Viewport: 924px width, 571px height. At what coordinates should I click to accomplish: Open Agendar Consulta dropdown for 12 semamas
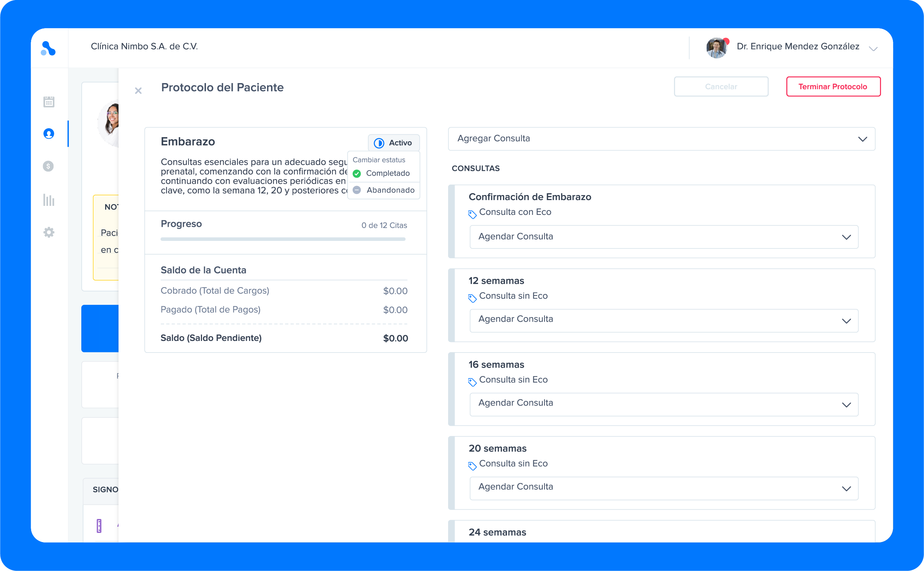(663, 320)
